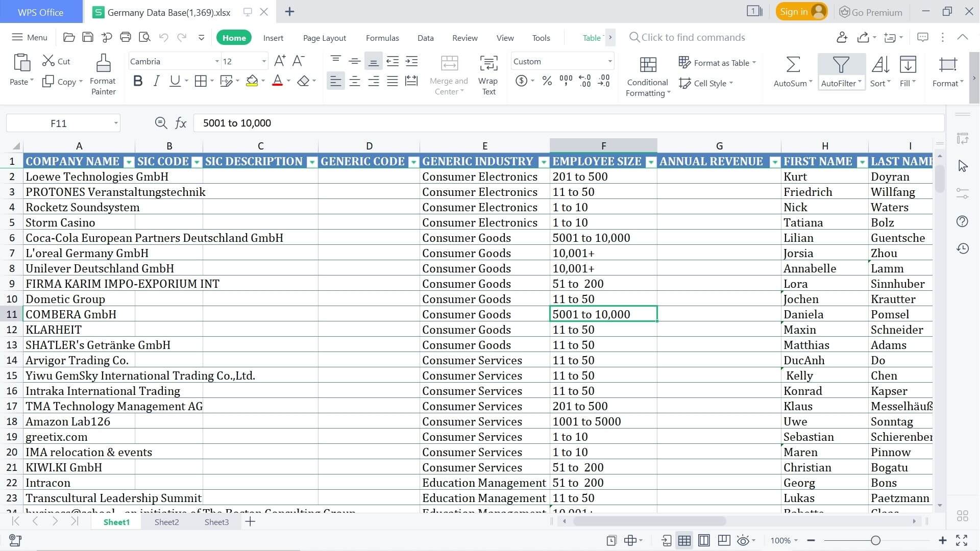
Task: Click inside the formula bar
Action: point(408,122)
